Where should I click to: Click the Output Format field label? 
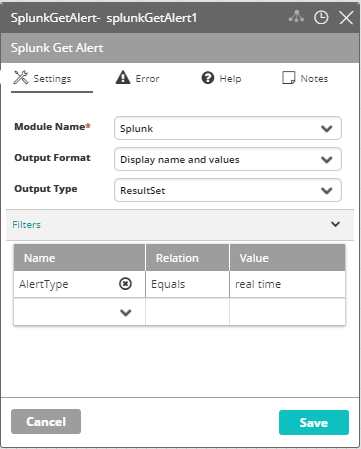[x=52, y=158]
